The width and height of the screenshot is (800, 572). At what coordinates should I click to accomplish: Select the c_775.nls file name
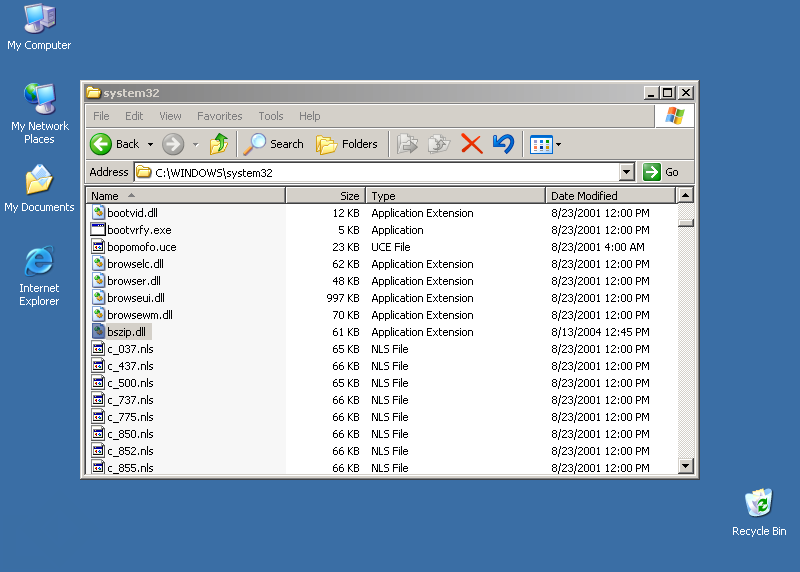click(x=130, y=417)
